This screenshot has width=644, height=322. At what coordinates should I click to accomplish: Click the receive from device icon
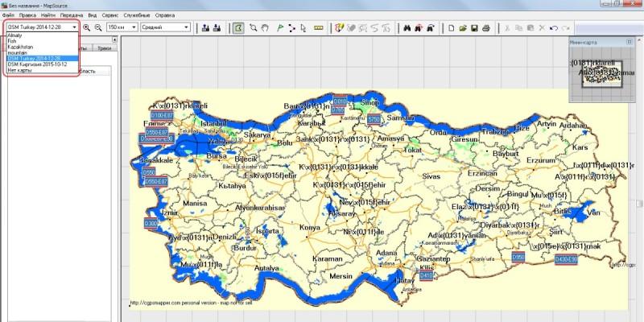(x=217, y=27)
